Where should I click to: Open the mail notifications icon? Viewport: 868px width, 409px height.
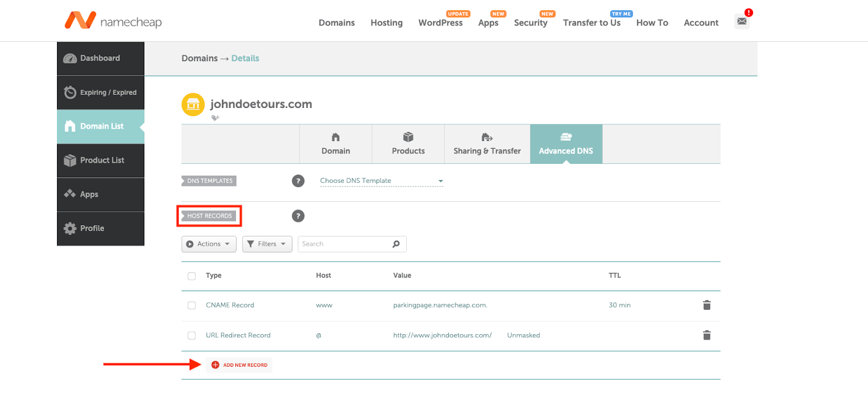[742, 21]
